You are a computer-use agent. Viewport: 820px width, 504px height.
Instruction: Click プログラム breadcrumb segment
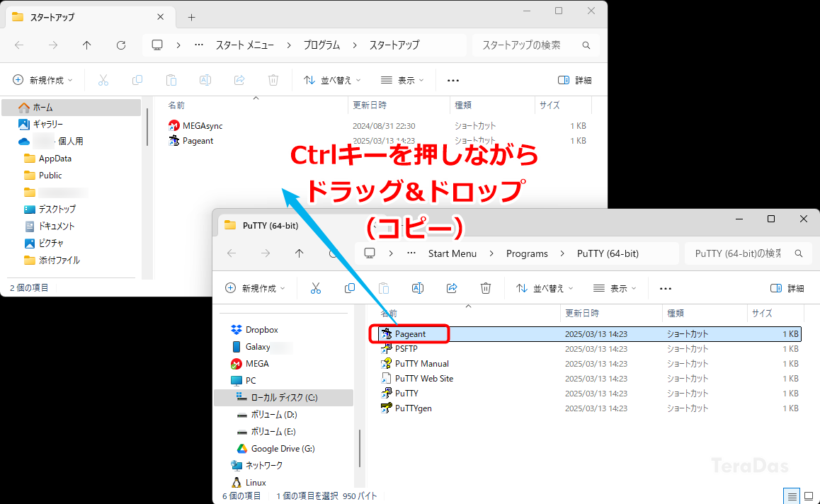coord(321,45)
